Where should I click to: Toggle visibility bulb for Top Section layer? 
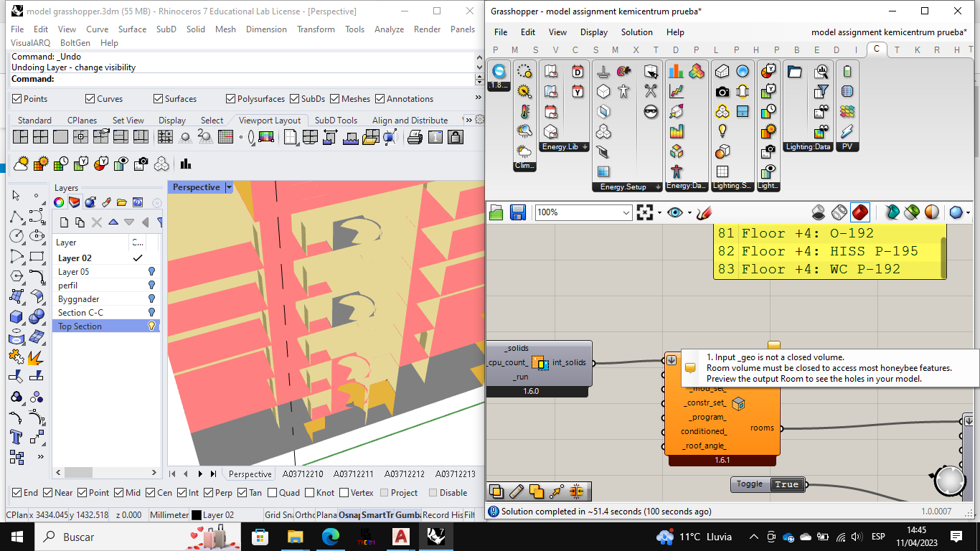(x=151, y=326)
